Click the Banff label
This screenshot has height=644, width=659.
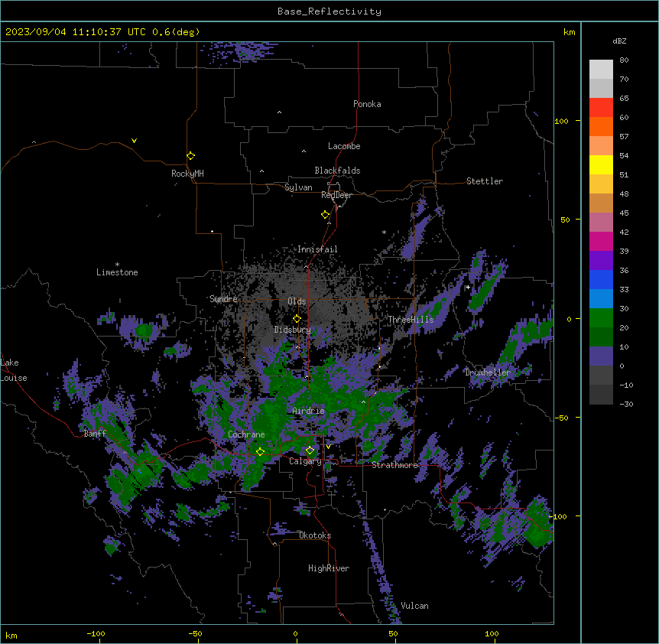[x=95, y=434]
